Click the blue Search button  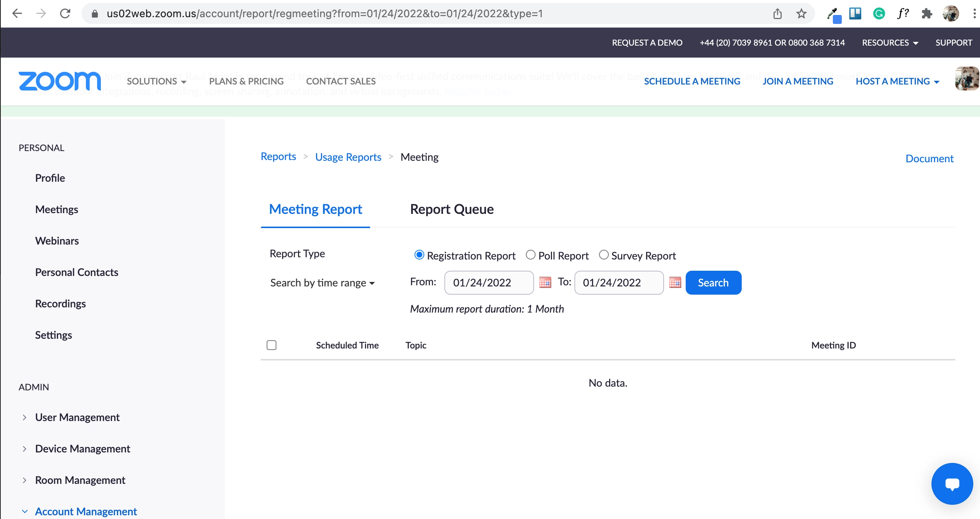click(x=713, y=283)
